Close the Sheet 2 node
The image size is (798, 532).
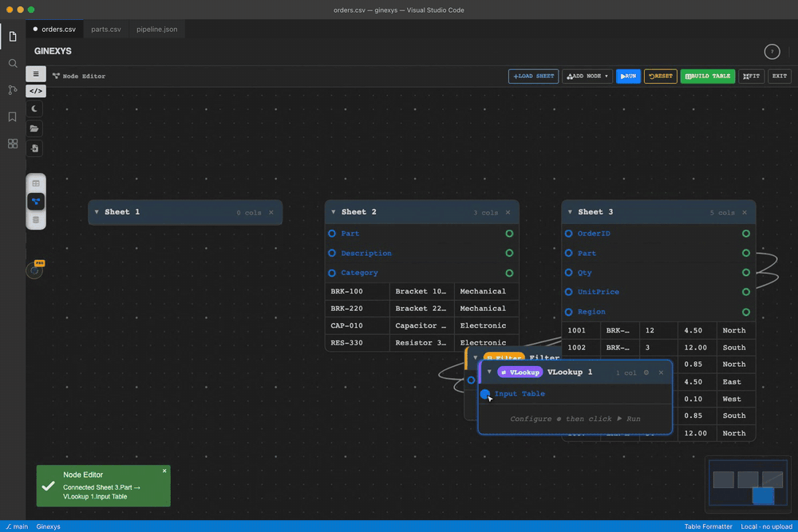tap(508, 213)
